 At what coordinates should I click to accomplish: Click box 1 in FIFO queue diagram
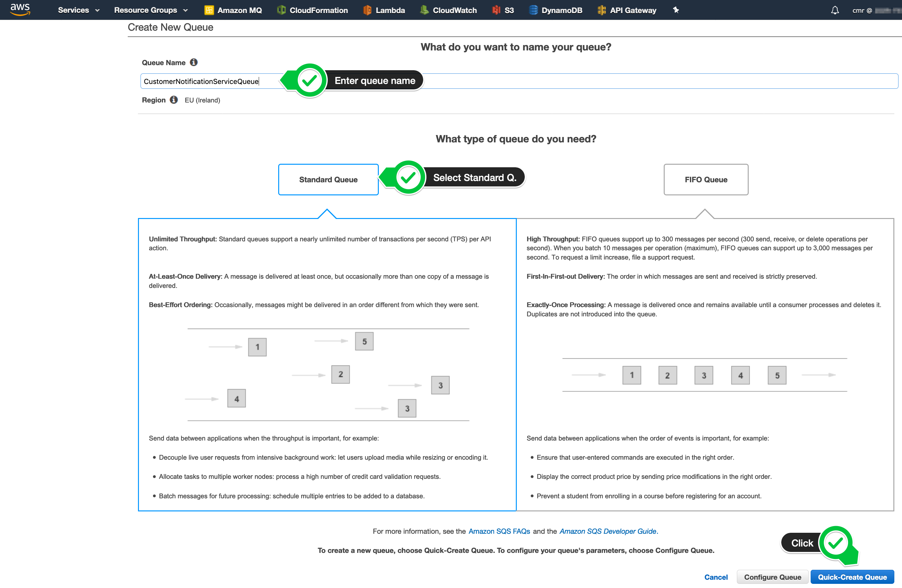tap(631, 375)
